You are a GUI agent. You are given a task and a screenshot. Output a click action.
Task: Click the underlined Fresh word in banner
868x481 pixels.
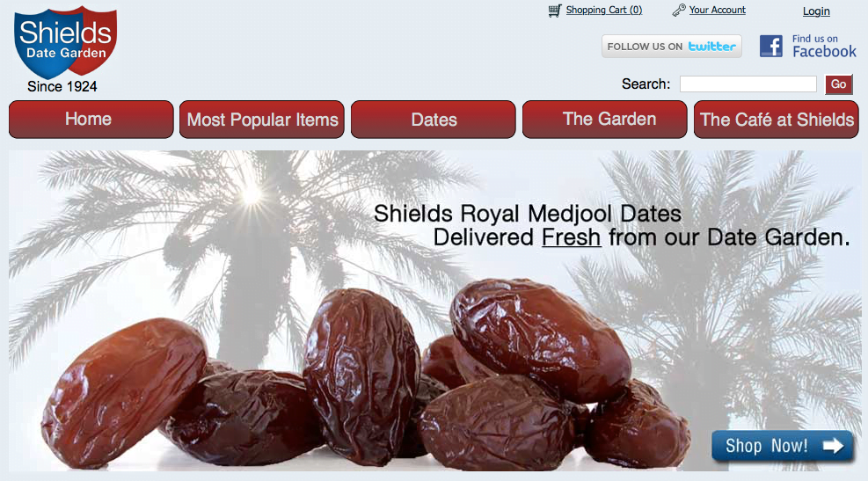[571, 237]
